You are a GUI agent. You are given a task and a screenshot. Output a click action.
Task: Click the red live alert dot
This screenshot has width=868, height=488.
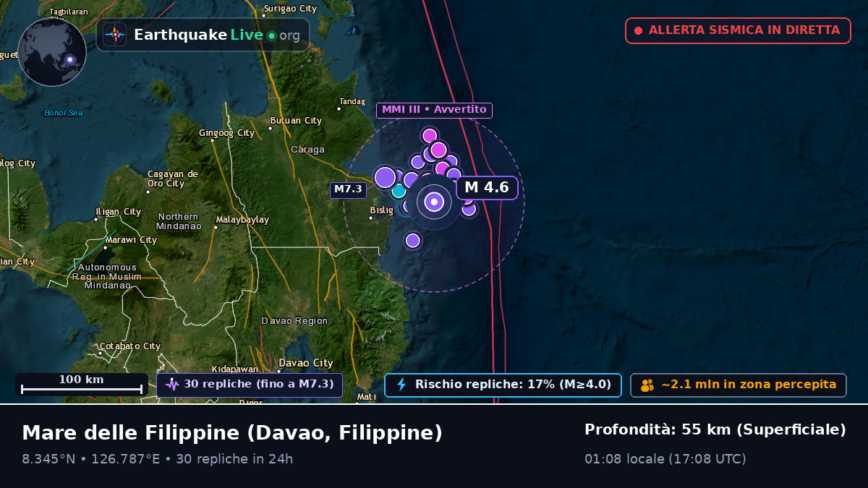click(638, 30)
